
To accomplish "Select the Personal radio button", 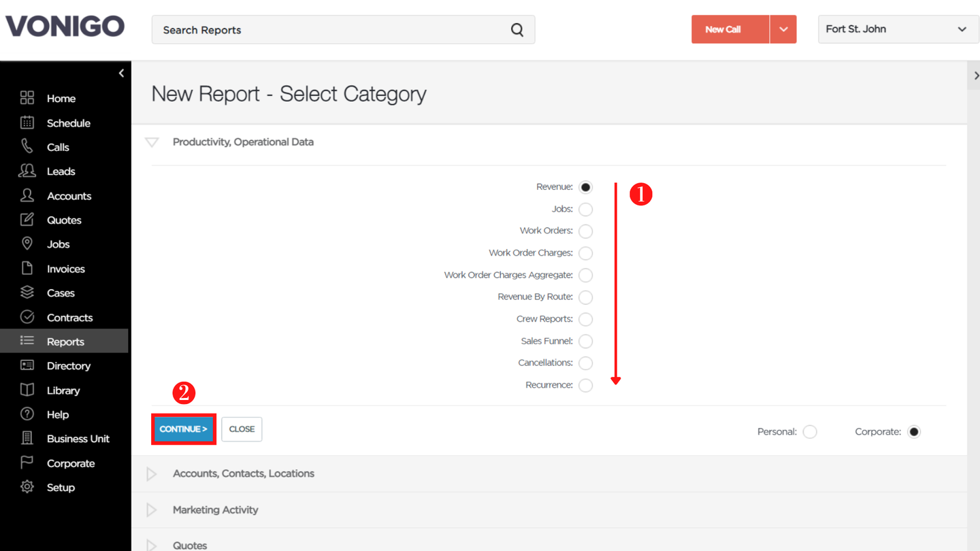I will pos(810,432).
